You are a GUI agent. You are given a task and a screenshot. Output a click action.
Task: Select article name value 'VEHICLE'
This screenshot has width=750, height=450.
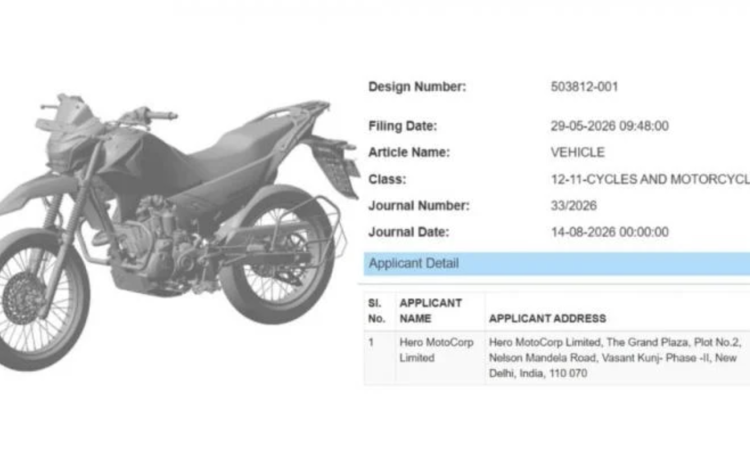point(577,153)
